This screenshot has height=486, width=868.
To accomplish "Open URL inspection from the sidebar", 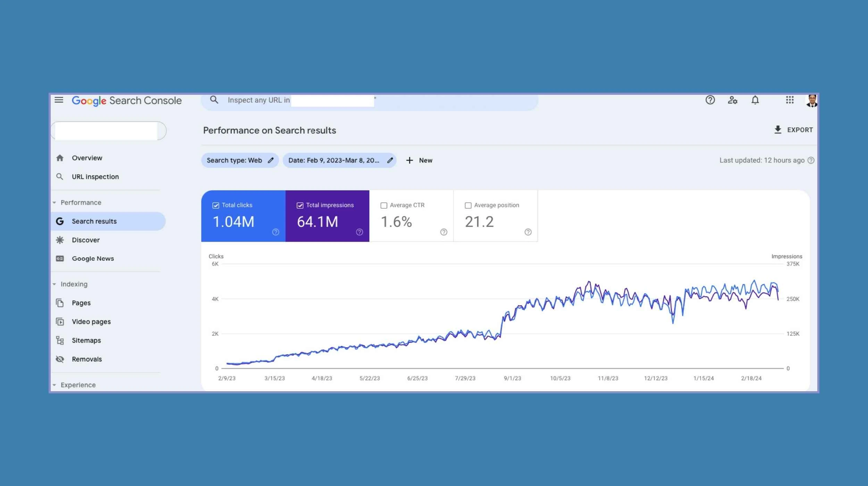I will (x=95, y=176).
